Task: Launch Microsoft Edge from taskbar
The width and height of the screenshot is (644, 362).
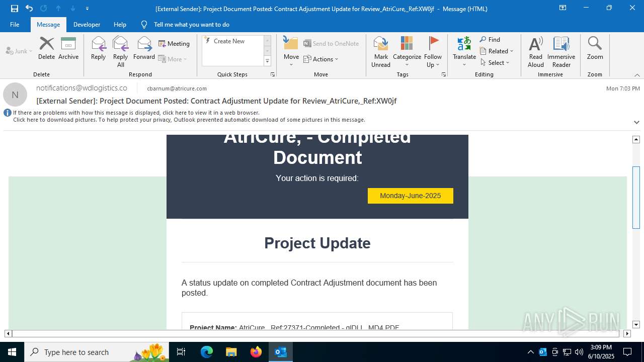Action: [207, 352]
